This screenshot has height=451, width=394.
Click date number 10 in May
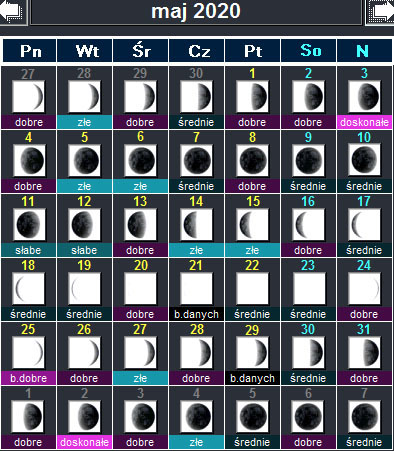(364, 137)
